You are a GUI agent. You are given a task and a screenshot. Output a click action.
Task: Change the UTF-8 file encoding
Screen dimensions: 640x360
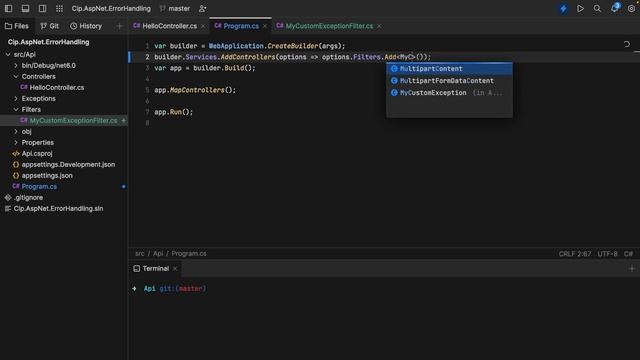[x=607, y=254]
